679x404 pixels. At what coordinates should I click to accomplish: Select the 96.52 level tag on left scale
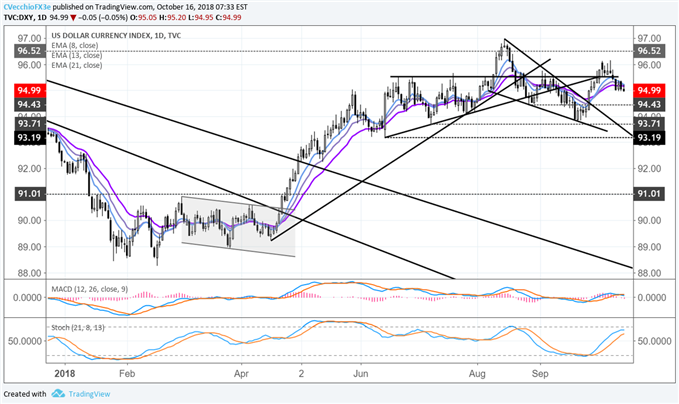coord(29,51)
